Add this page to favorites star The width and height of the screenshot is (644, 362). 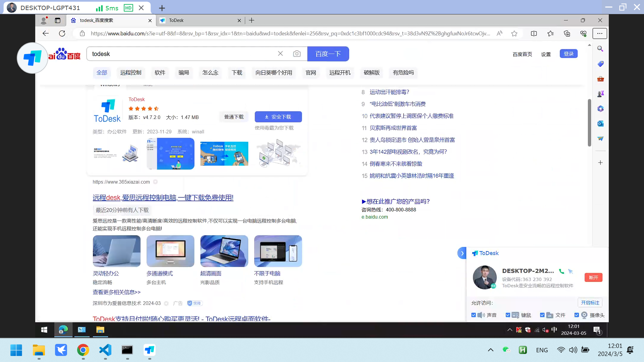click(514, 34)
